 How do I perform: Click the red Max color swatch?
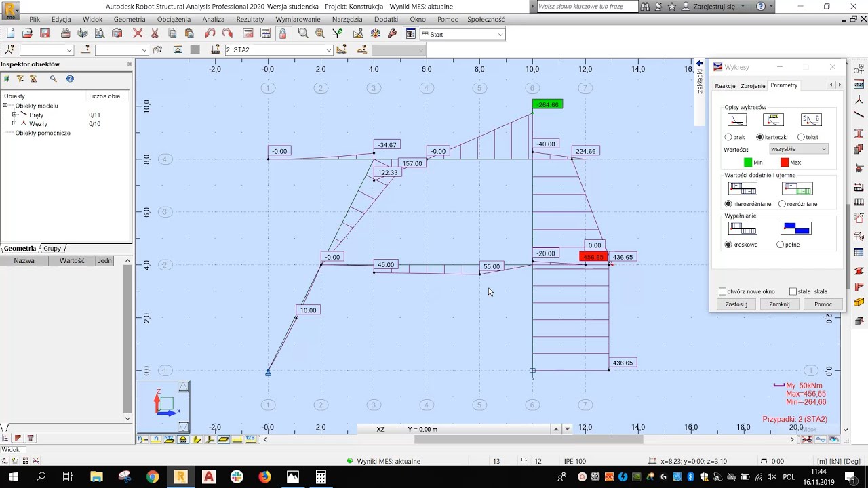tap(785, 162)
